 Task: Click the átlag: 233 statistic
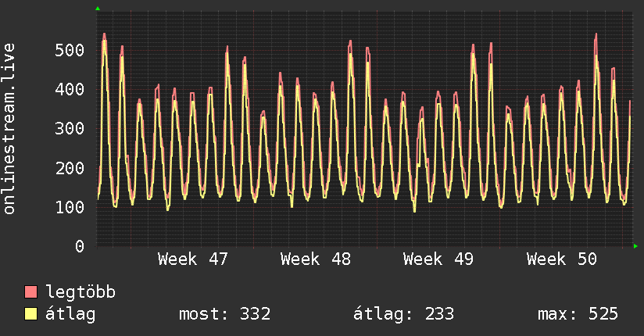click(x=403, y=314)
